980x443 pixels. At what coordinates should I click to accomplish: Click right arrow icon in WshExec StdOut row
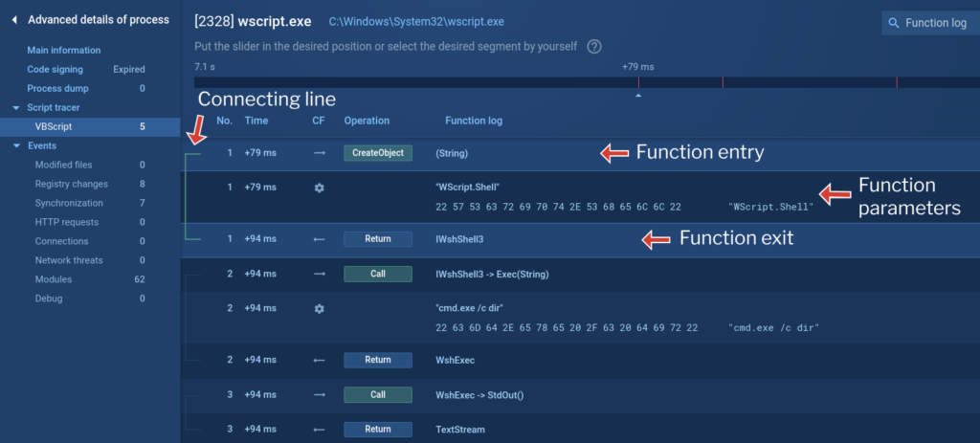tap(319, 394)
